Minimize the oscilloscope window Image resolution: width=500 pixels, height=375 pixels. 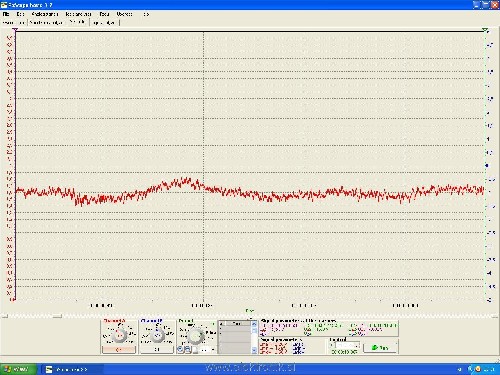pyautogui.click(x=477, y=5)
